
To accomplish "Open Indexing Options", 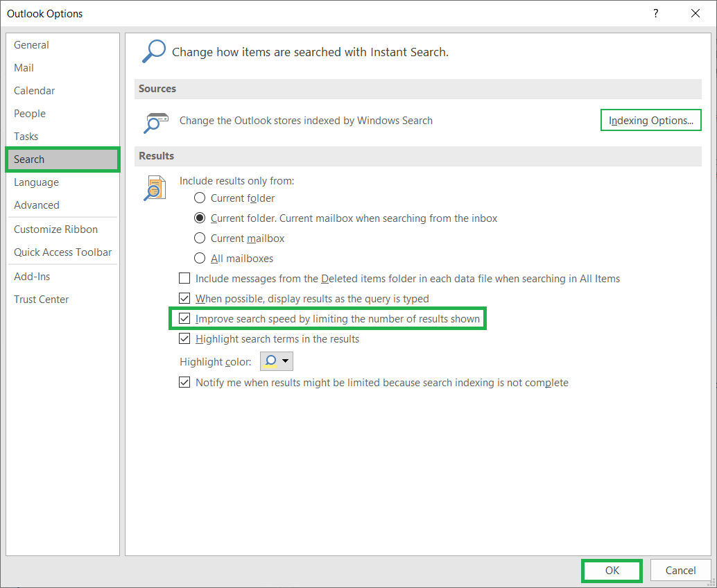I will point(650,120).
